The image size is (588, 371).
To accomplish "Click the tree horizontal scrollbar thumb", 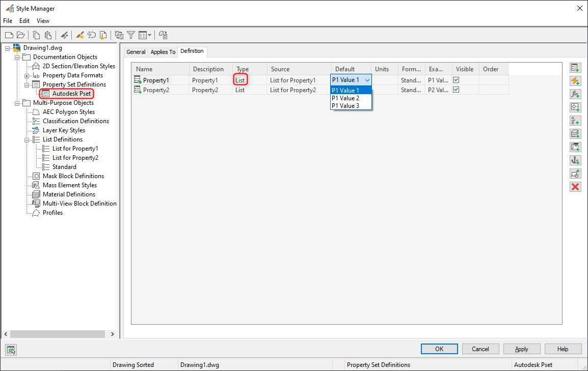I will 58,334.
